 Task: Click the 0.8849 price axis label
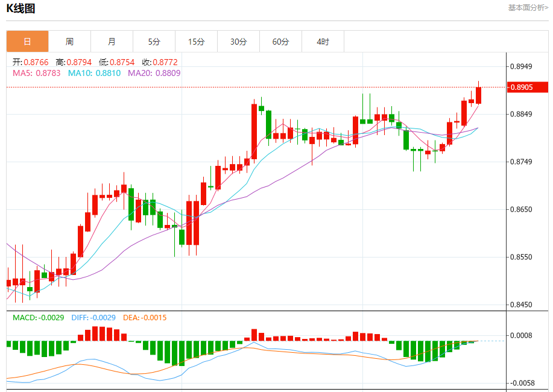tap(521, 114)
